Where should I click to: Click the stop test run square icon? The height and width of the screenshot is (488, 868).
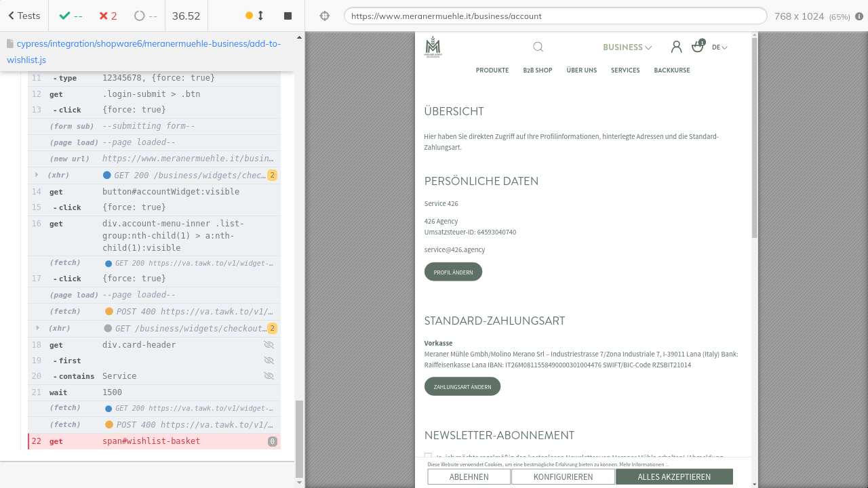[288, 16]
